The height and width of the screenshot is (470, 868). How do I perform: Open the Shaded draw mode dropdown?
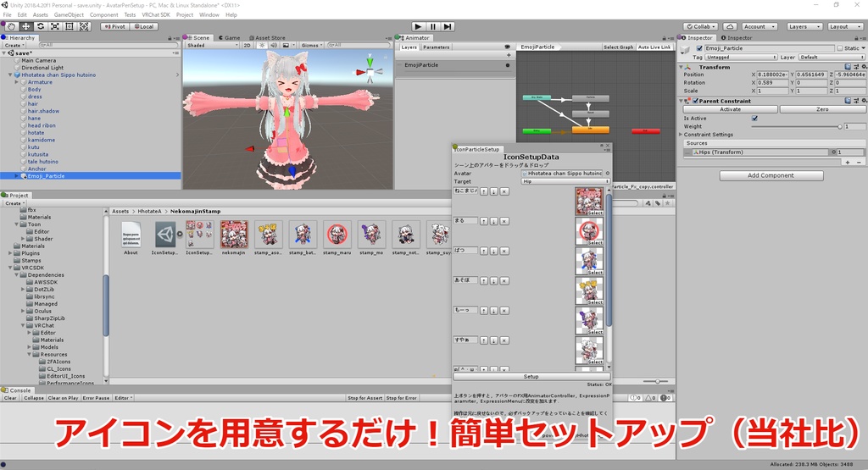[x=213, y=46]
